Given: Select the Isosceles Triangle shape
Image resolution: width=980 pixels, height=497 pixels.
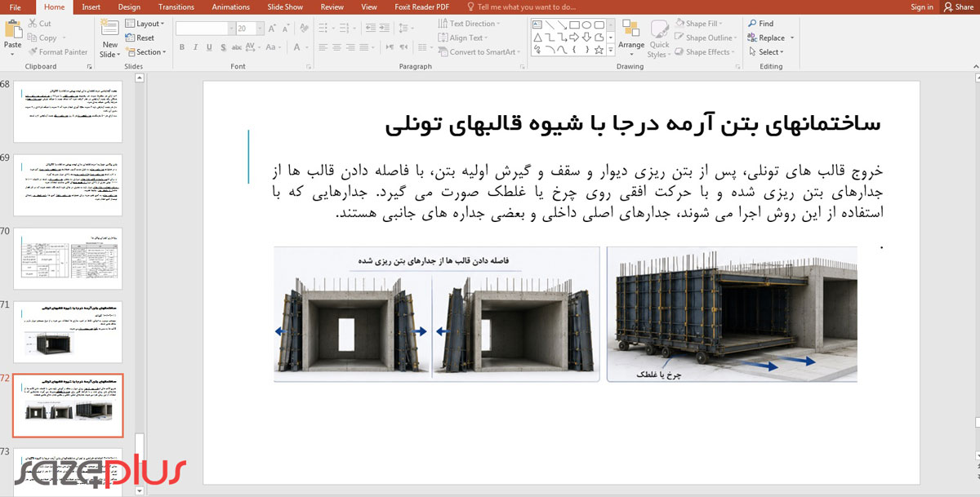Looking at the screenshot, I should (x=537, y=38).
